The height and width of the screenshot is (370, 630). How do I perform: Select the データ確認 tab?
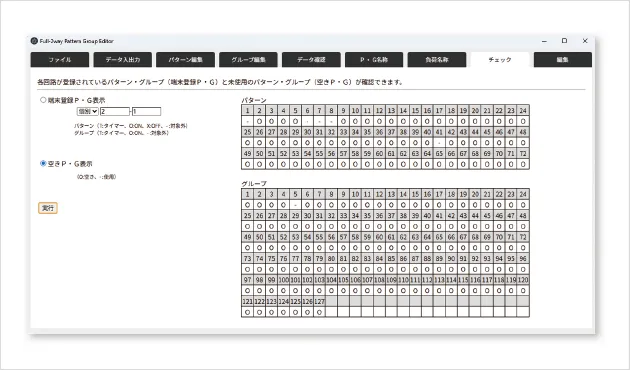[x=311, y=59]
